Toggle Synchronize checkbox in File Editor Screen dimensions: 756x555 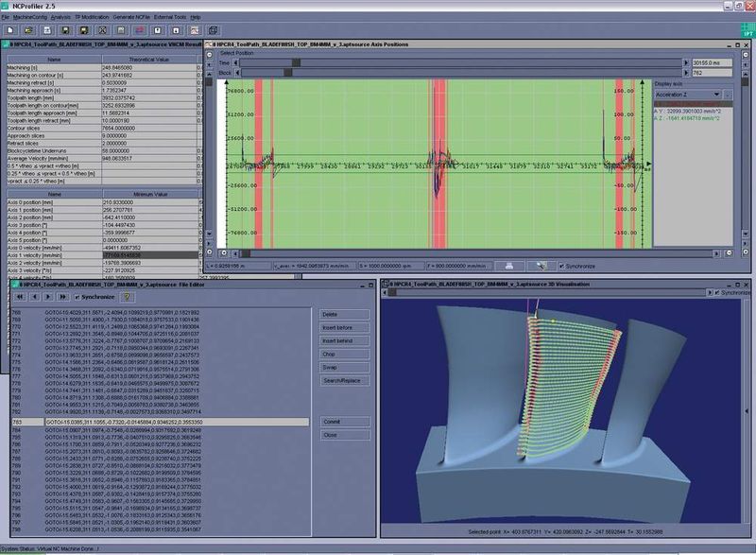(x=77, y=297)
